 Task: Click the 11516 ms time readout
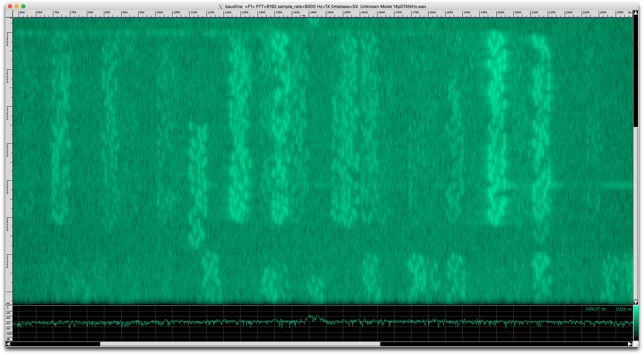pos(624,309)
